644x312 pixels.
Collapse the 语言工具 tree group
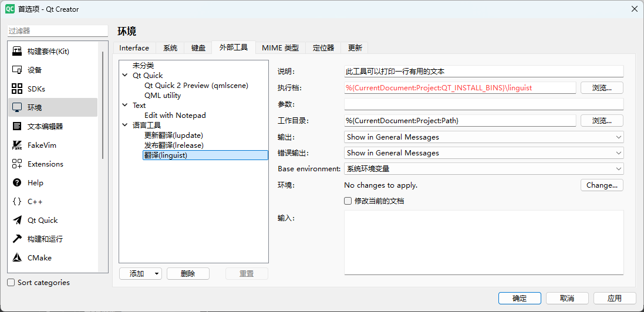pos(125,126)
